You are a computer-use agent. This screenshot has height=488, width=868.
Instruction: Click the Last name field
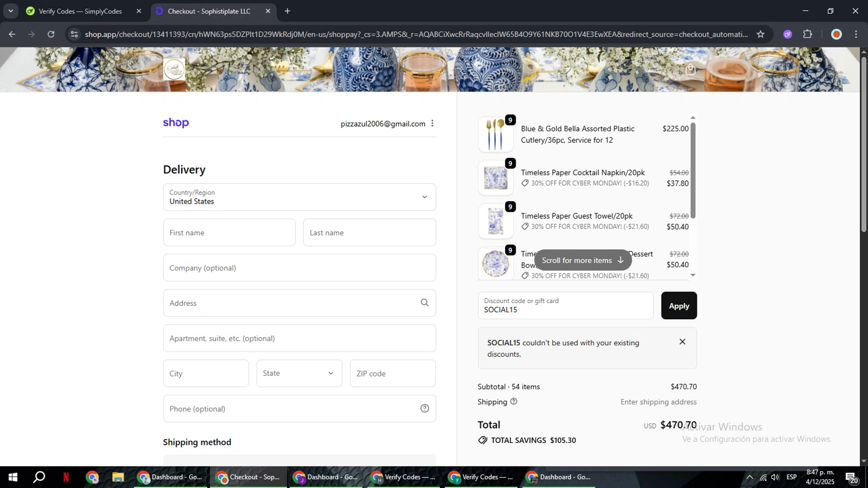coord(369,232)
